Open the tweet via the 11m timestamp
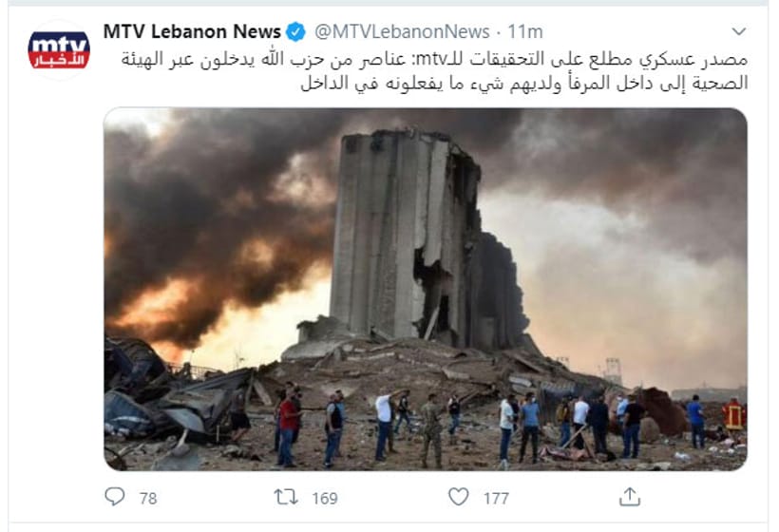This screenshot has width=779, height=532. pos(525,31)
